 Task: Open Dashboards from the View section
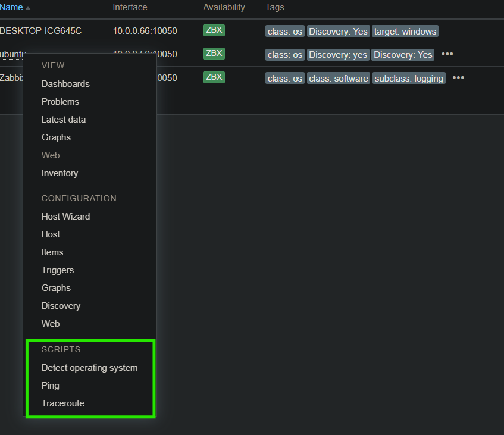65,84
